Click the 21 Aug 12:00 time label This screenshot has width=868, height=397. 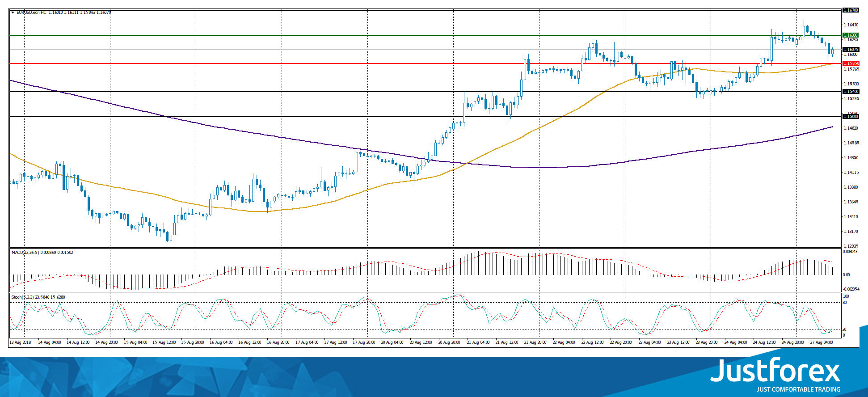[x=507, y=342]
